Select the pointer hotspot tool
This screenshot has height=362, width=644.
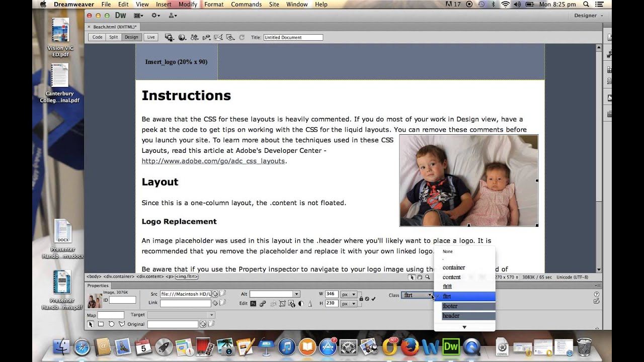click(91, 324)
